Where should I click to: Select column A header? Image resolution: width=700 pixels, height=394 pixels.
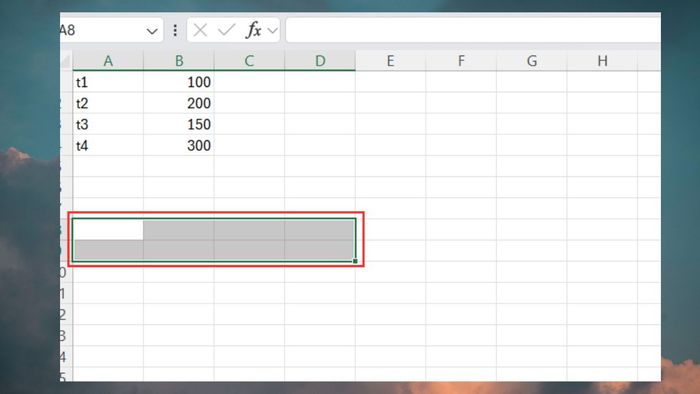click(x=108, y=61)
